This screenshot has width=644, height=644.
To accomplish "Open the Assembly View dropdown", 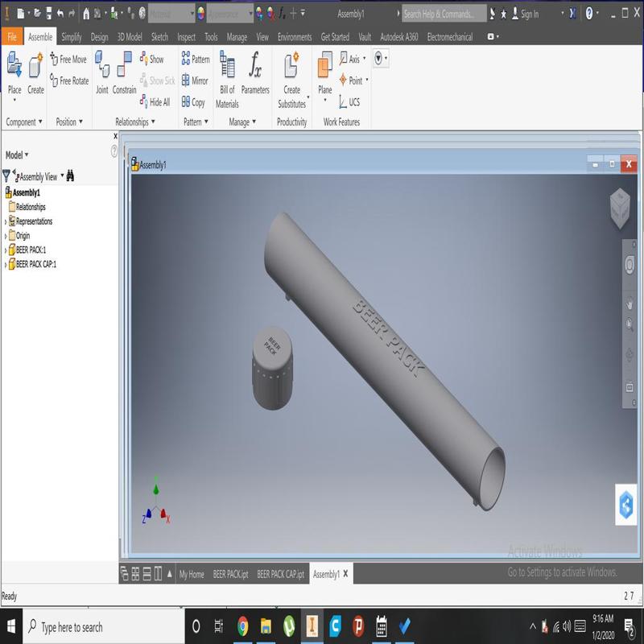I will (63, 175).
